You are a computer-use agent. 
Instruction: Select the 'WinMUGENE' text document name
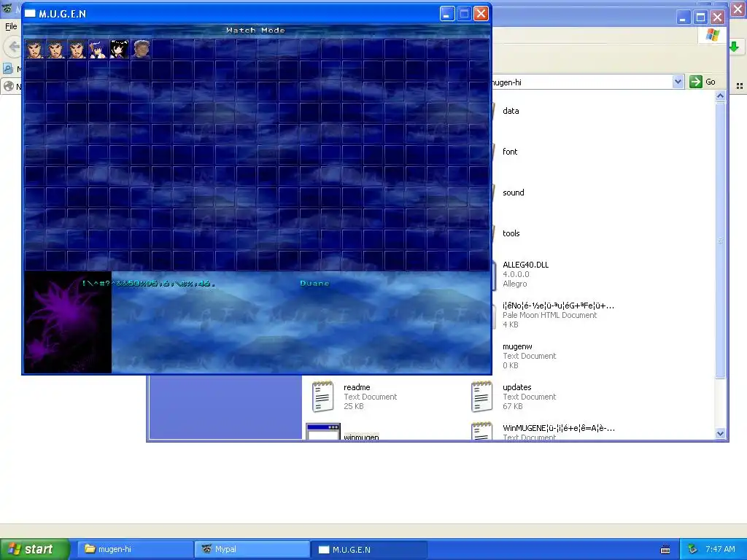pyautogui.click(x=558, y=428)
